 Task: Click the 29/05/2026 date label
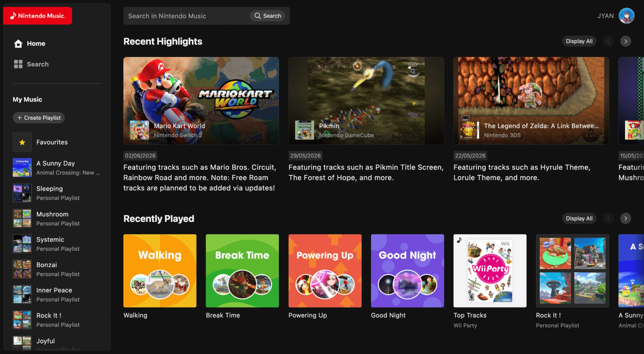coord(305,156)
